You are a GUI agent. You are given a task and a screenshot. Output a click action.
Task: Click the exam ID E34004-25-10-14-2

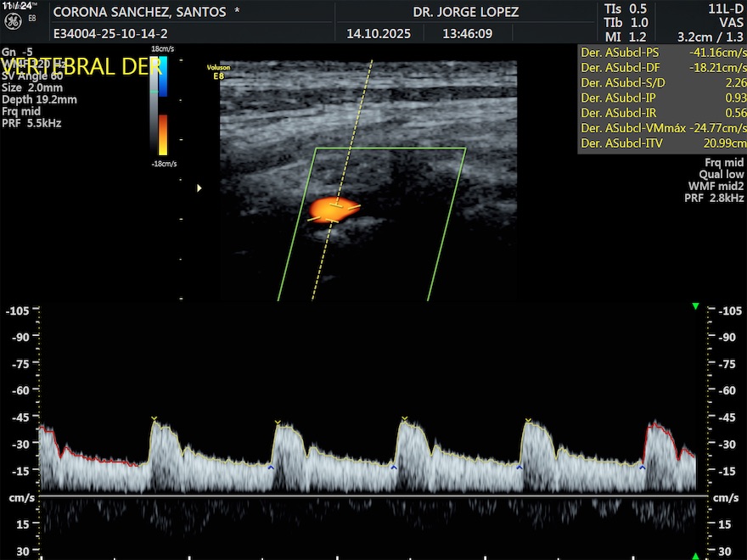coord(110,34)
